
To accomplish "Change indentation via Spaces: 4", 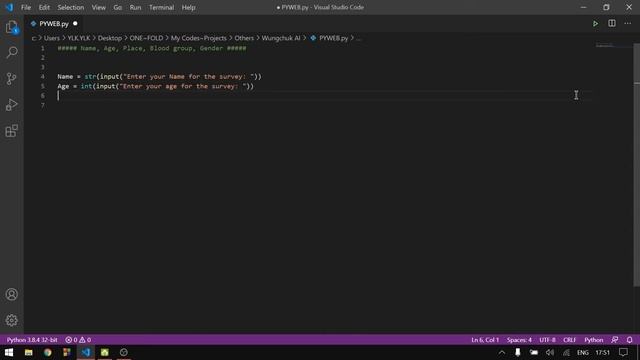I will click(x=519, y=340).
